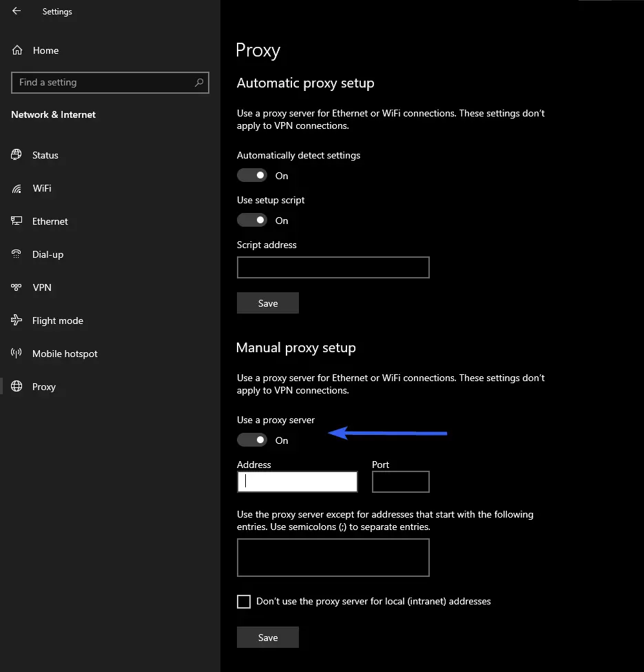Click the proxy exceptions text area
644x672 pixels.
click(x=333, y=558)
